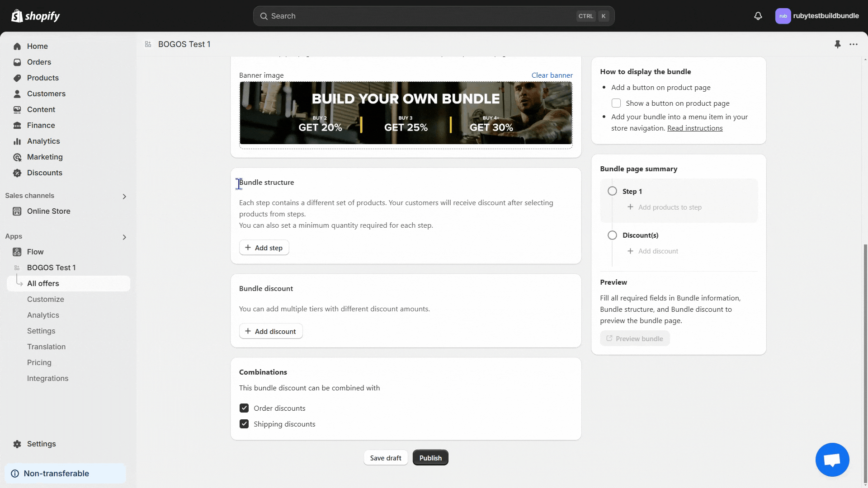Click the Search input field

point(420,16)
